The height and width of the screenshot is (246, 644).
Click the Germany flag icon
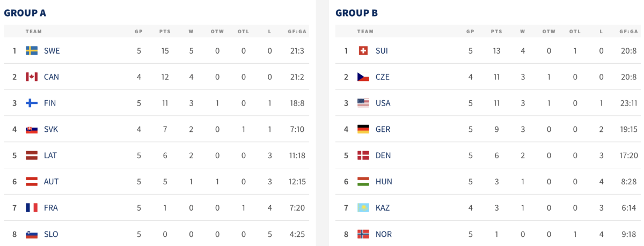click(x=363, y=129)
